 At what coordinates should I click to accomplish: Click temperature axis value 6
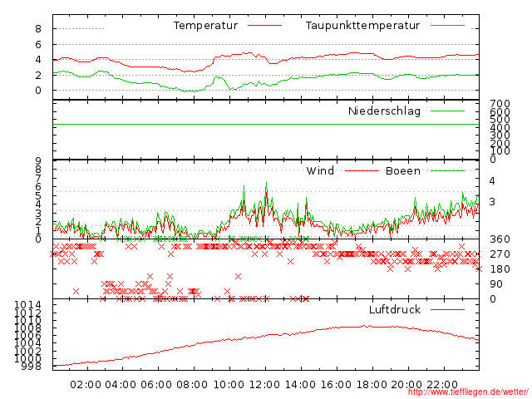pyautogui.click(x=38, y=44)
